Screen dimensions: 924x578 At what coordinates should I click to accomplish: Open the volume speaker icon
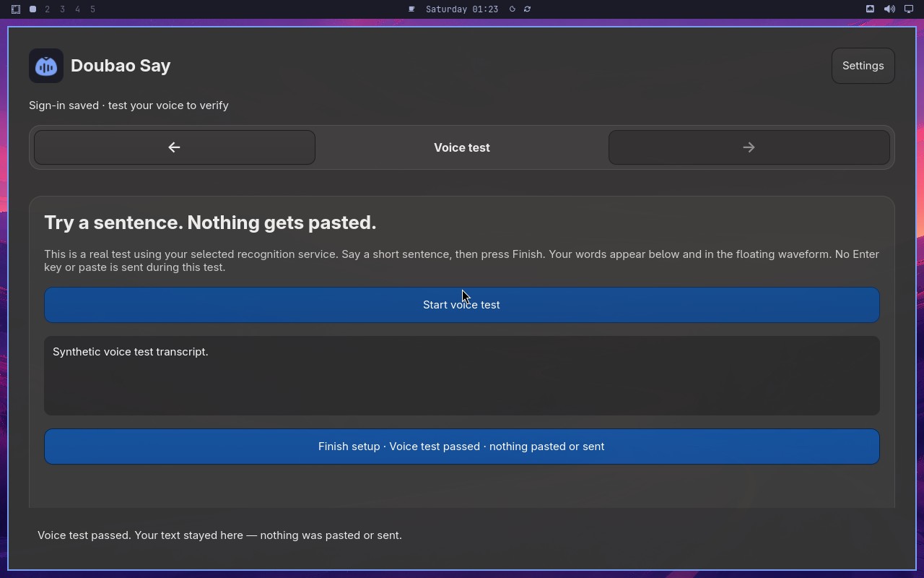(889, 9)
